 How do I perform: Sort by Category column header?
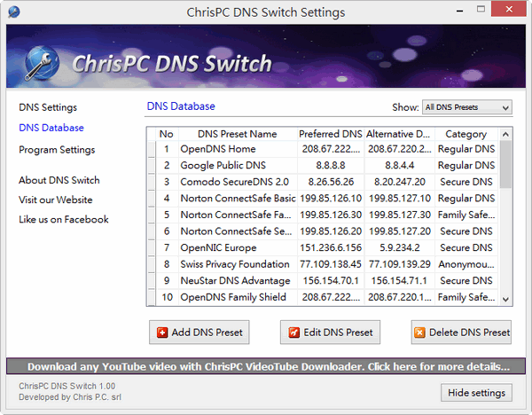click(466, 134)
